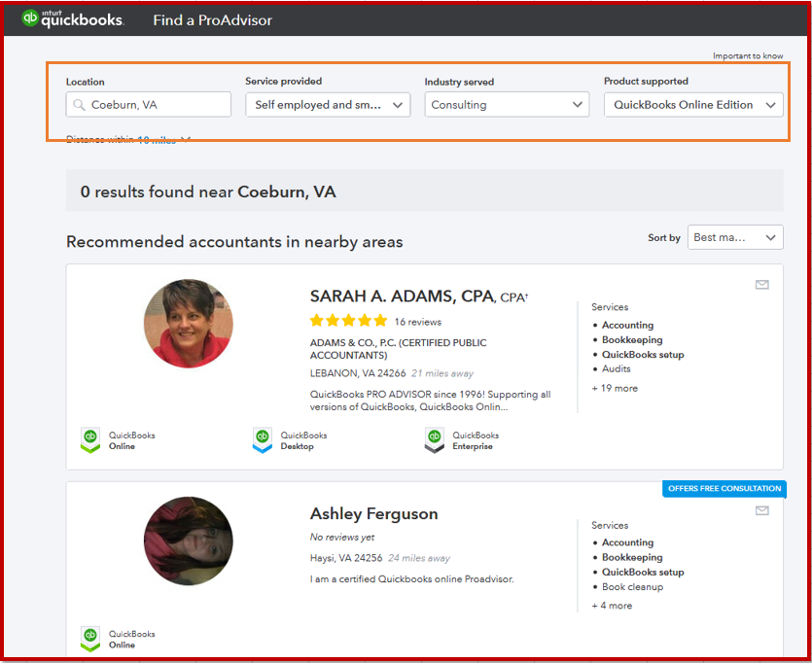
Task: Open the Industry served Consulting dropdown
Action: [507, 105]
